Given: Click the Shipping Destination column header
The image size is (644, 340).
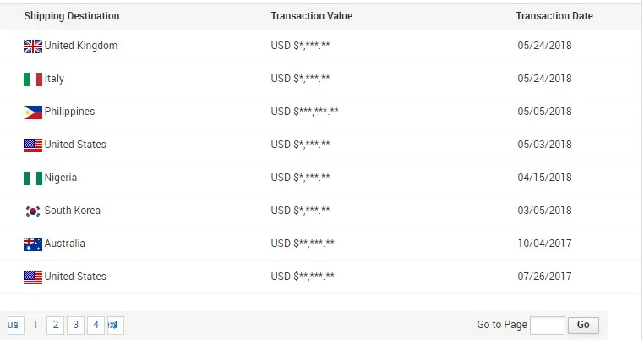Looking at the screenshot, I should pyautogui.click(x=72, y=16).
